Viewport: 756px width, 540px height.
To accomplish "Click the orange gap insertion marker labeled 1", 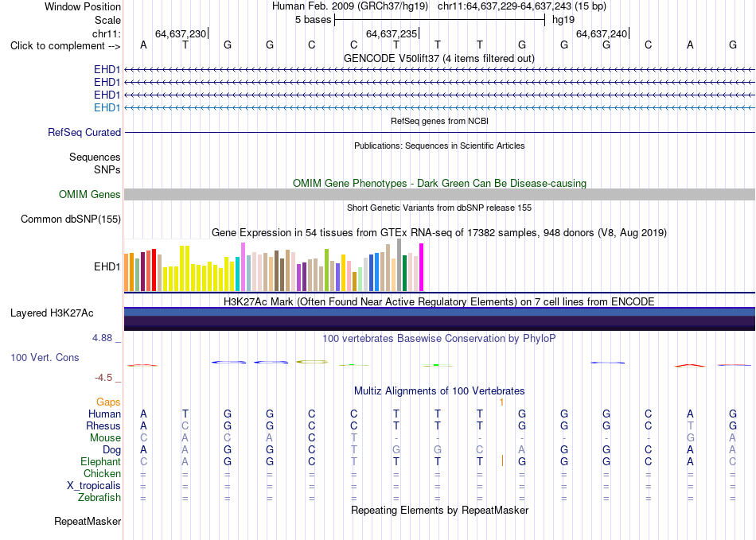I will [501, 402].
